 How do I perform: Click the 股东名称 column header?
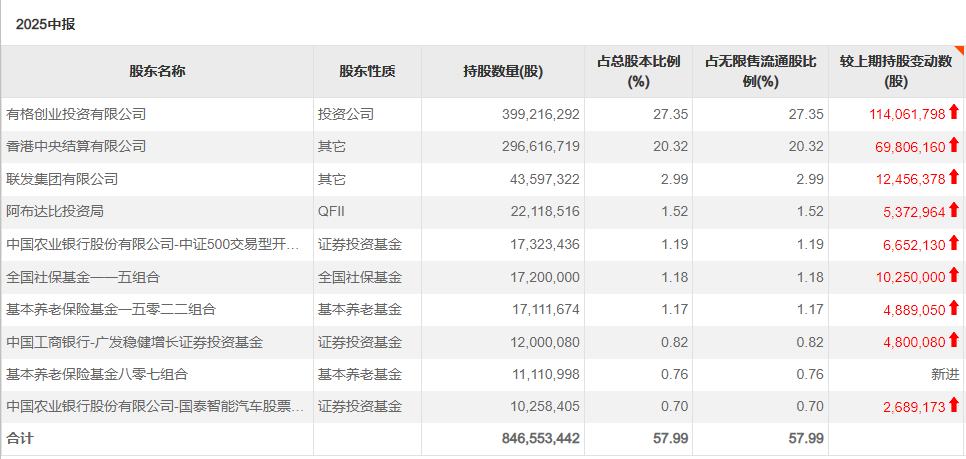157,71
